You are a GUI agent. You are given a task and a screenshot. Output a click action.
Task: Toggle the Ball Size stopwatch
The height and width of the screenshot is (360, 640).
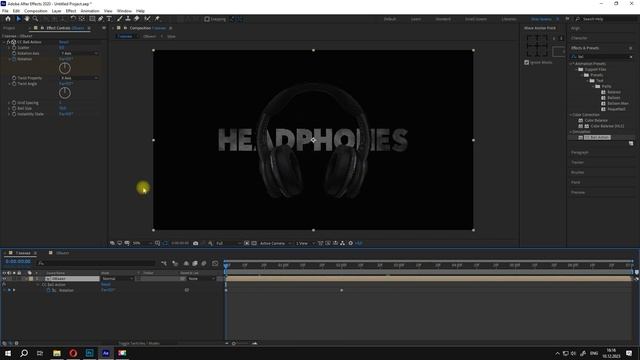(x=14, y=109)
